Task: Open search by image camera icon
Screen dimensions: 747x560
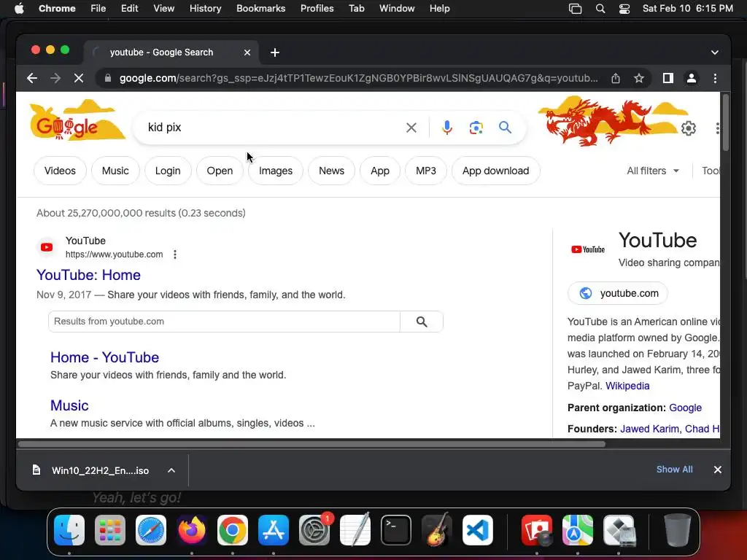Action: (x=476, y=128)
